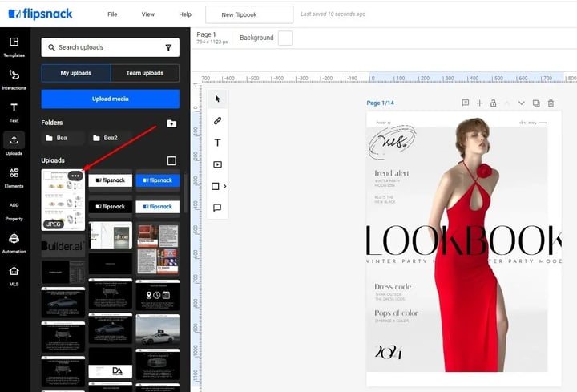Expand the shapes tool chevron

(225, 186)
